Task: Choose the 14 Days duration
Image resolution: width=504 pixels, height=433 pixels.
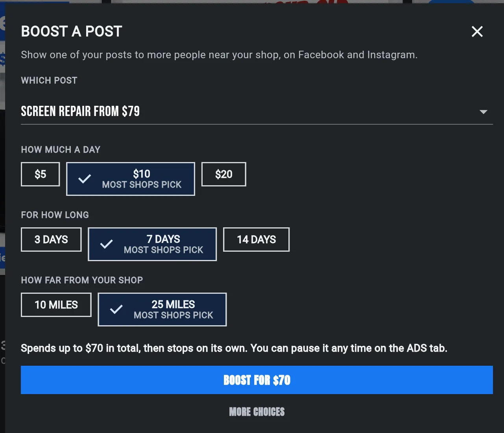Action: pyautogui.click(x=256, y=240)
